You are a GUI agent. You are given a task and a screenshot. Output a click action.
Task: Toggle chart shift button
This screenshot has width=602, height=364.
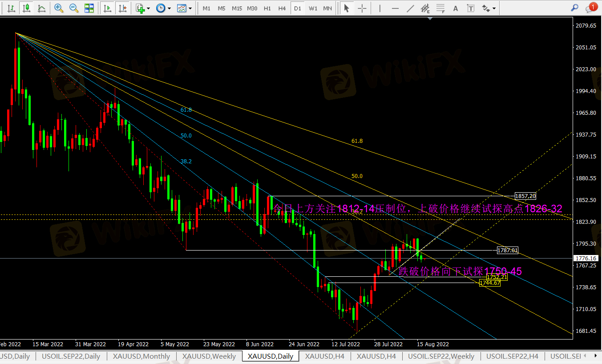click(x=122, y=8)
